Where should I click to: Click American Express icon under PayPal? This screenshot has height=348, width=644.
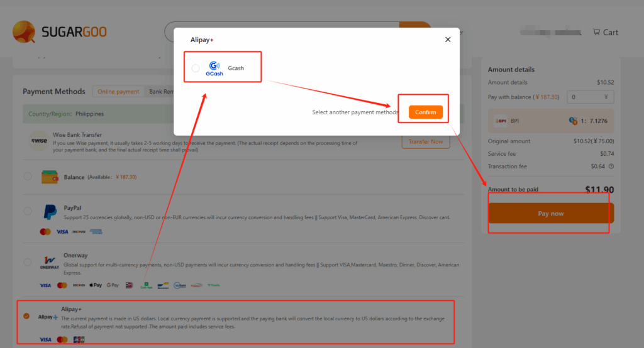96,232
